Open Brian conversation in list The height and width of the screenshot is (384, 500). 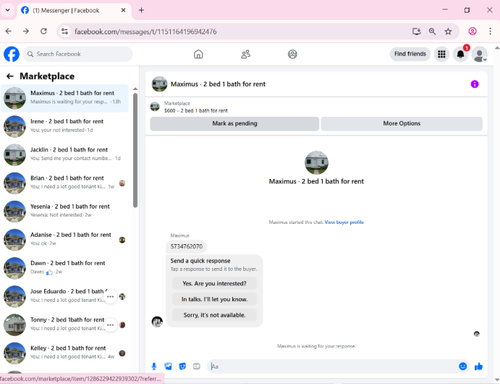[65, 183]
